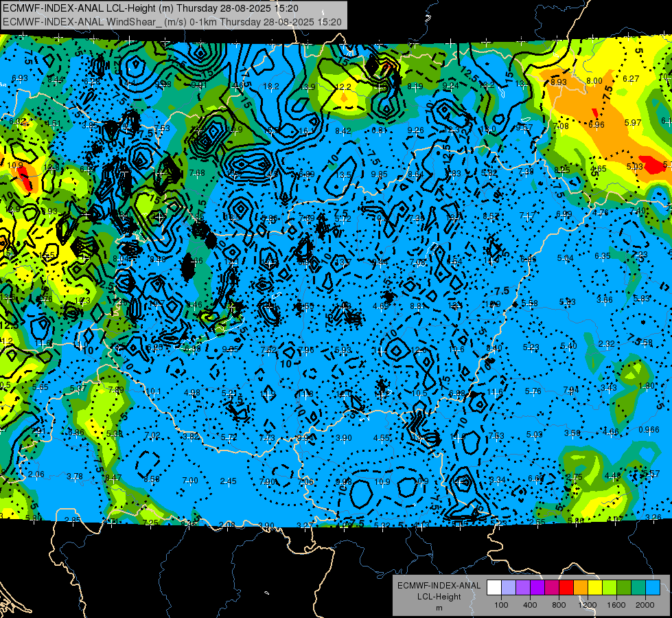Click the grid value 8.93
The height and width of the screenshot is (618, 672).
[x=559, y=82]
